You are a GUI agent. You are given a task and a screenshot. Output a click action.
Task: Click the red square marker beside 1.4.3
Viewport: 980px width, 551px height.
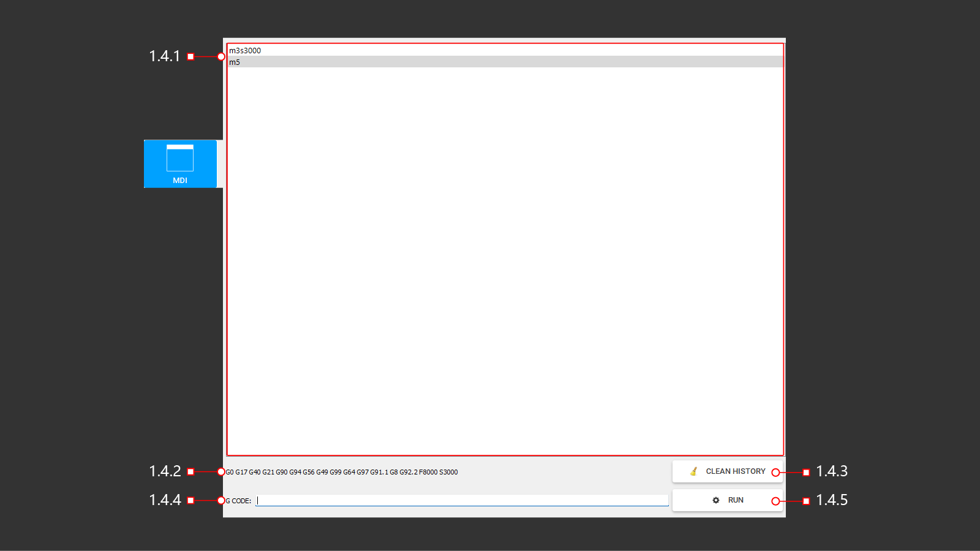[806, 472]
